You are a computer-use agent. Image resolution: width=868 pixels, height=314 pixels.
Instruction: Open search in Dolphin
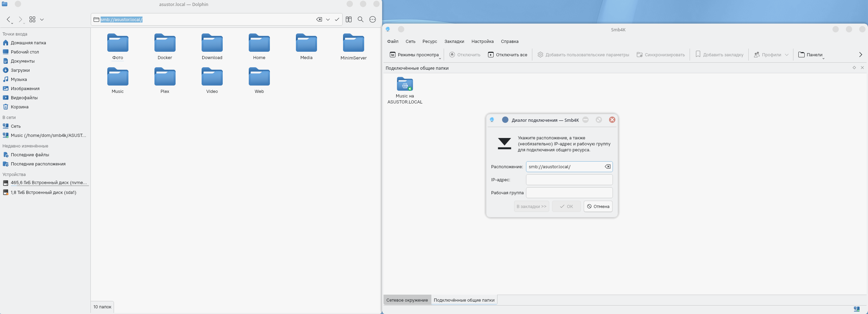click(361, 19)
